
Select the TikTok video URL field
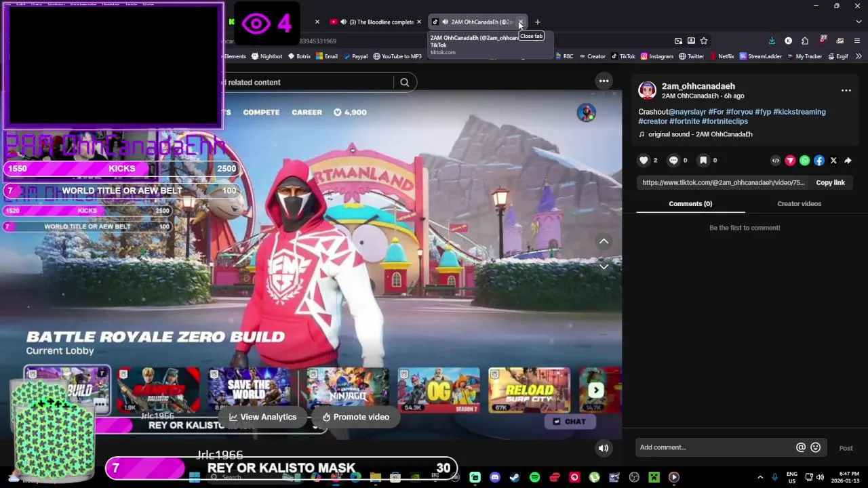tap(723, 182)
